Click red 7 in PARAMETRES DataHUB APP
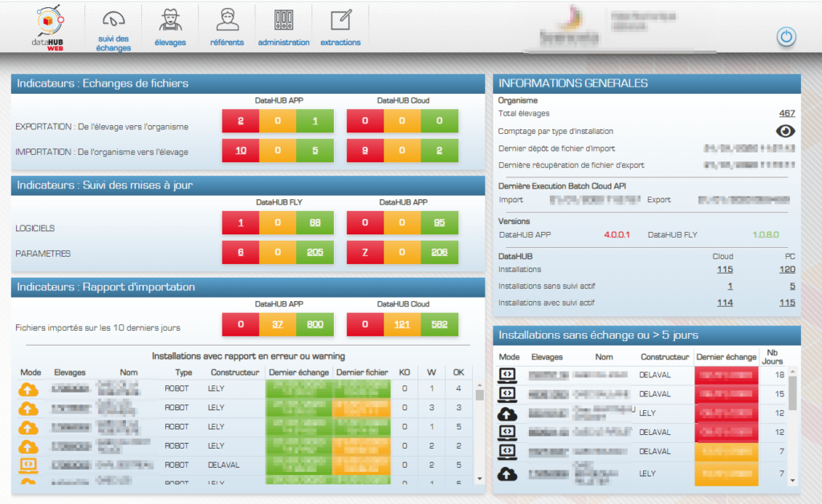822x504 pixels. tap(365, 252)
